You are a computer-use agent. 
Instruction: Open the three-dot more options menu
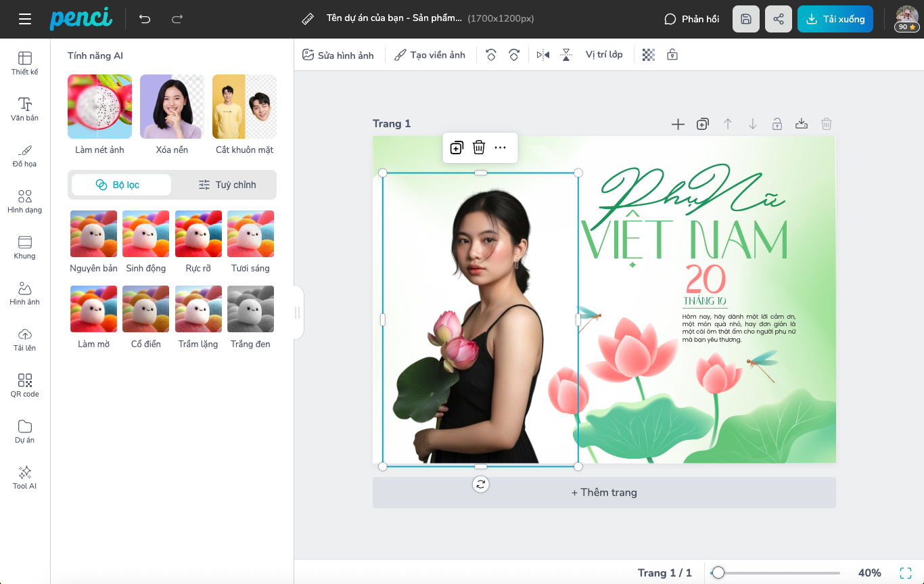pos(501,148)
